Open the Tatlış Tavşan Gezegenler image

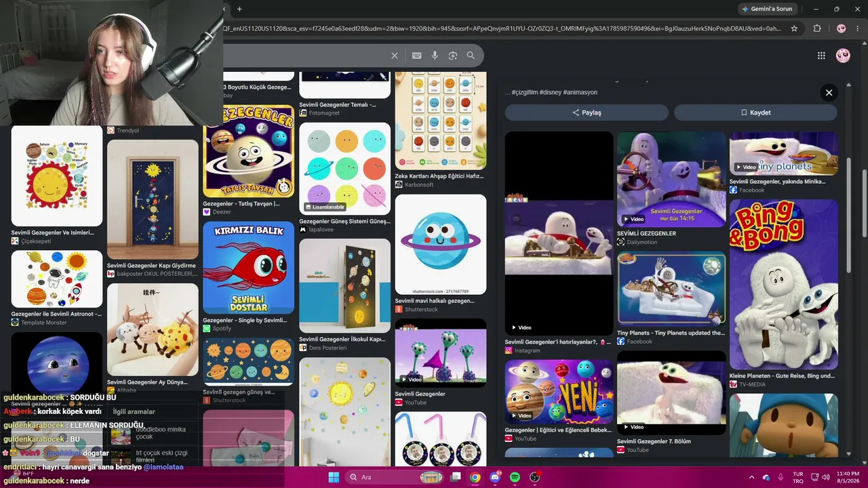(248, 150)
